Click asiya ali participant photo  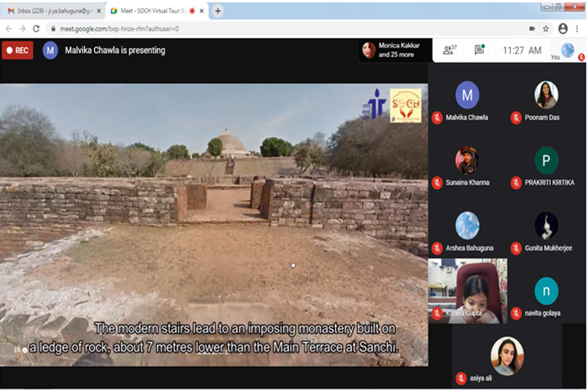pos(507,356)
